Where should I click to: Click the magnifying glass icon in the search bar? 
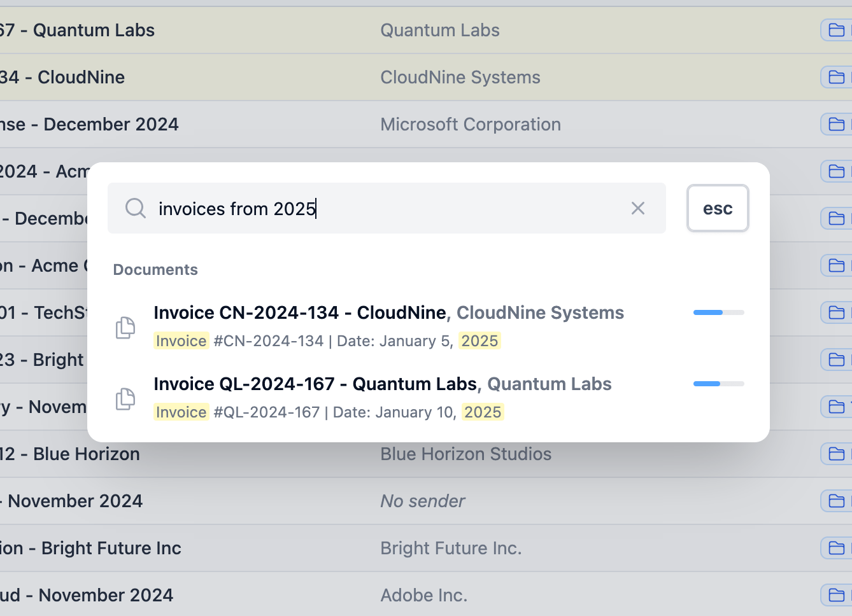136,208
